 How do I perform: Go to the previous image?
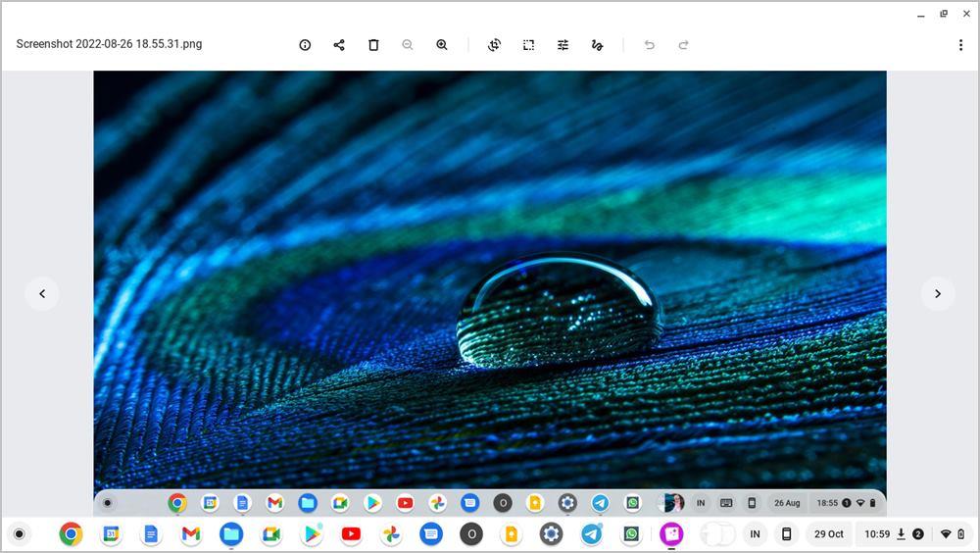click(42, 293)
